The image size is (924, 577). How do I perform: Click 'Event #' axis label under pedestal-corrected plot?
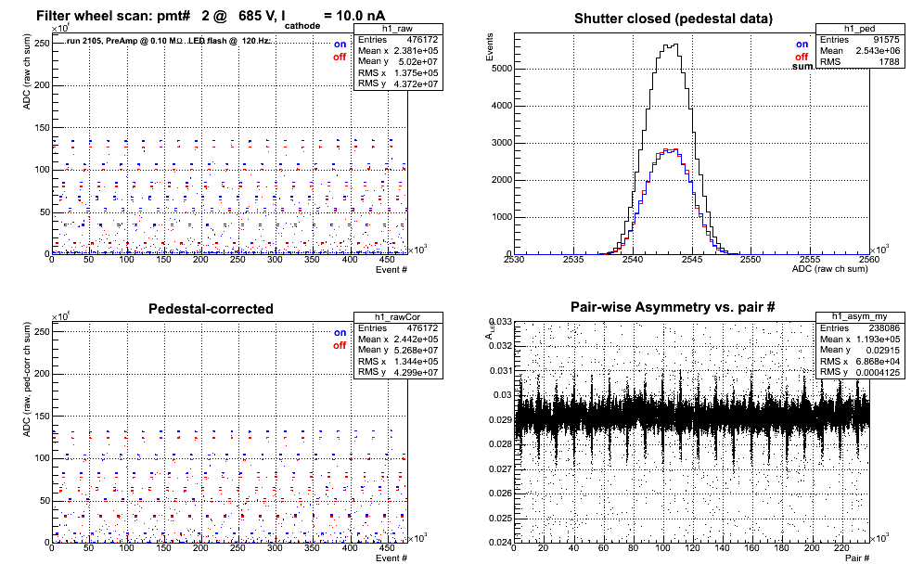pyautogui.click(x=391, y=558)
